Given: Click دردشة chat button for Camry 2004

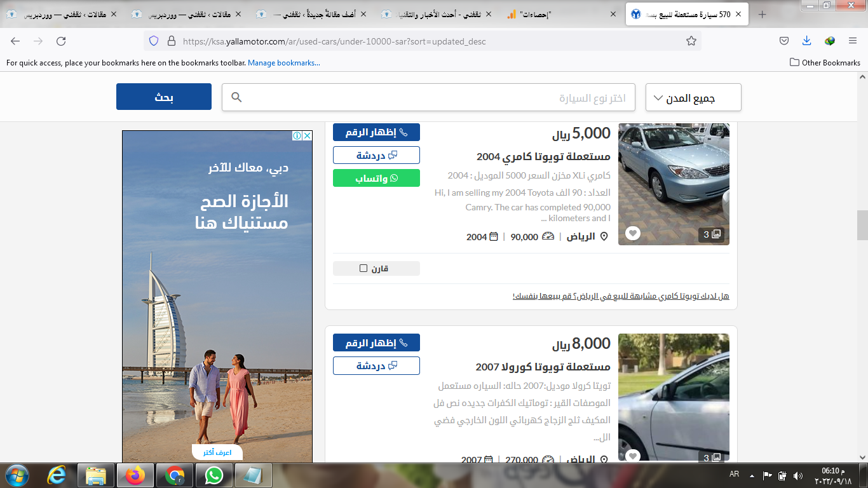Looking at the screenshot, I should 376,155.
